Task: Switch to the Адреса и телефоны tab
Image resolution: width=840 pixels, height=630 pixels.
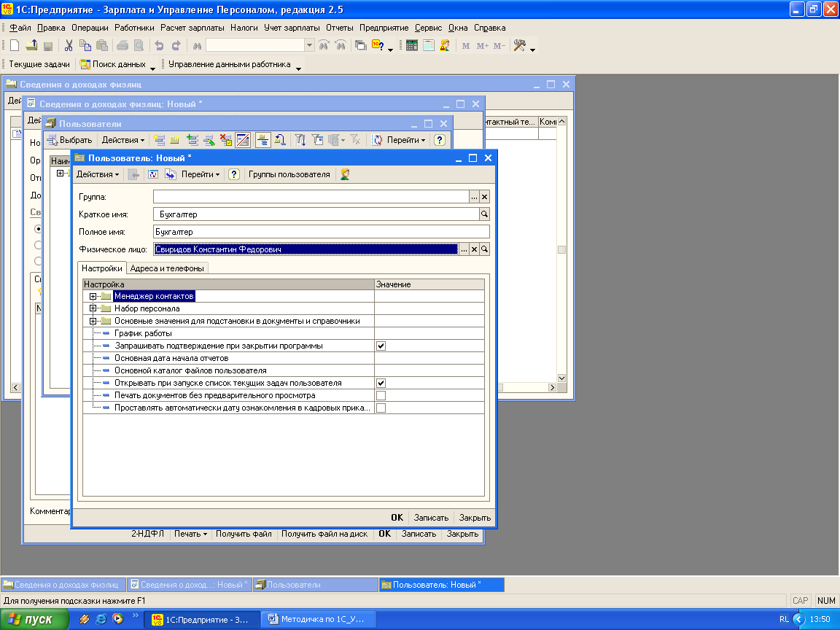Action: pos(166,268)
